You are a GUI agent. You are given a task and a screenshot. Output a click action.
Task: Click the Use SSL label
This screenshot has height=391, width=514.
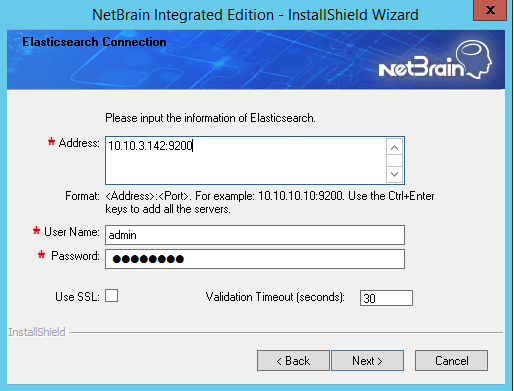pyautogui.click(x=77, y=297)
